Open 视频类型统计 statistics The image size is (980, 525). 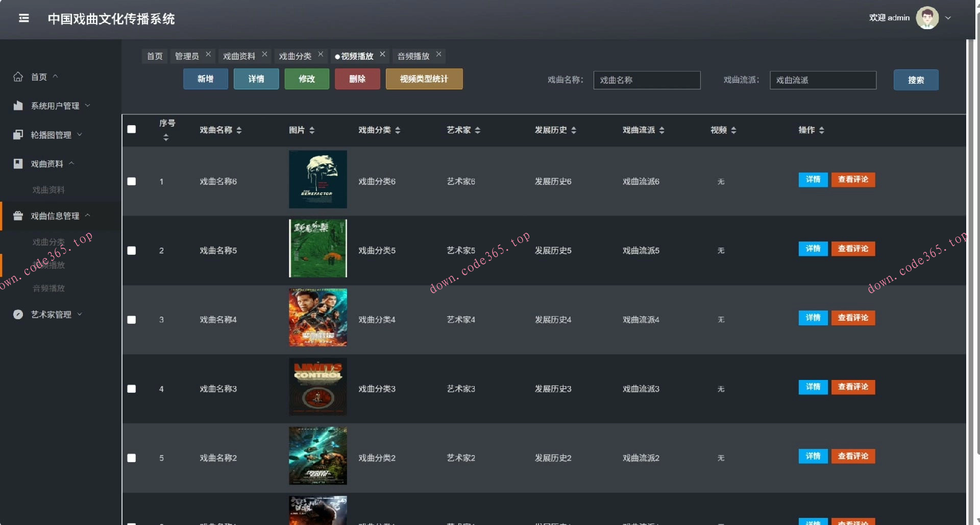(x=424, y=79)
